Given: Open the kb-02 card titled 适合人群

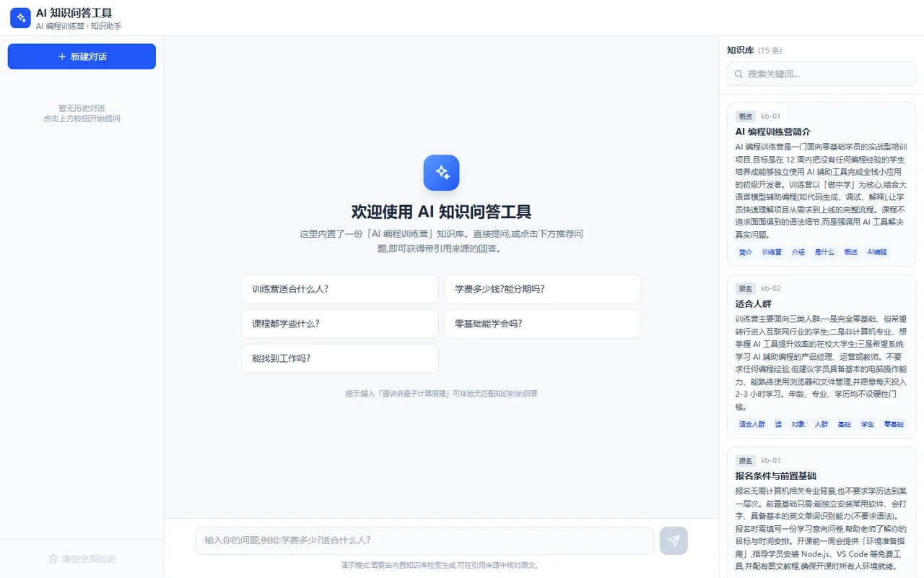Looking at the screenshot, I should [x=821, y=356].
